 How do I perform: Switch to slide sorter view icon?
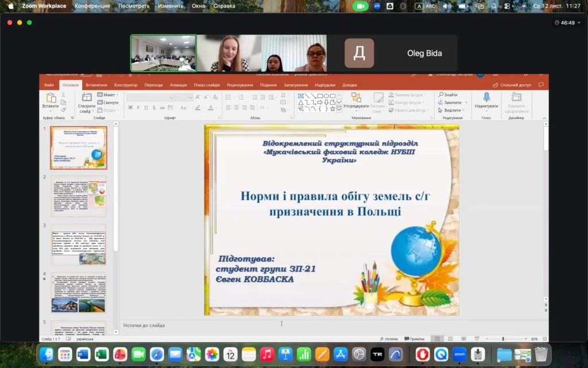449,339
